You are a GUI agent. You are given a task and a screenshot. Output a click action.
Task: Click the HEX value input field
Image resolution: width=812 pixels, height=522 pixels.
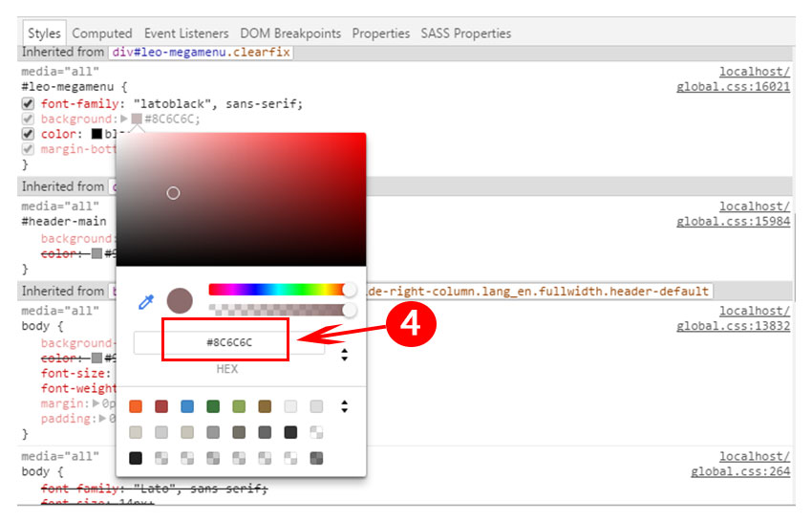coord(227,342)
